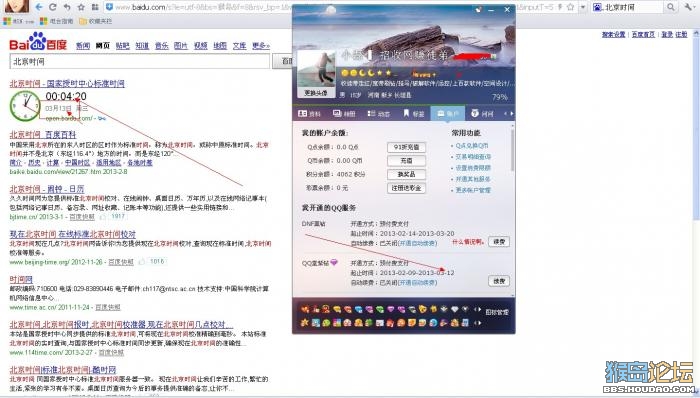Expand more tabs with the profile tab-strip arrow
The width and height of the screenshot is (700, 398).
(x=508, y=114)
